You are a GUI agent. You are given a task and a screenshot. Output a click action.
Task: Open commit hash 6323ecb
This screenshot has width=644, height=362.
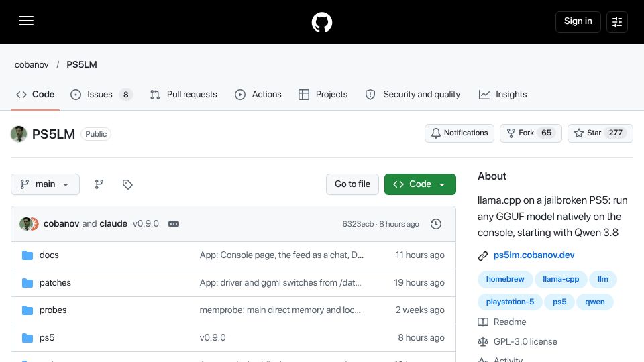pyautogui.click(x=358, y=224)
